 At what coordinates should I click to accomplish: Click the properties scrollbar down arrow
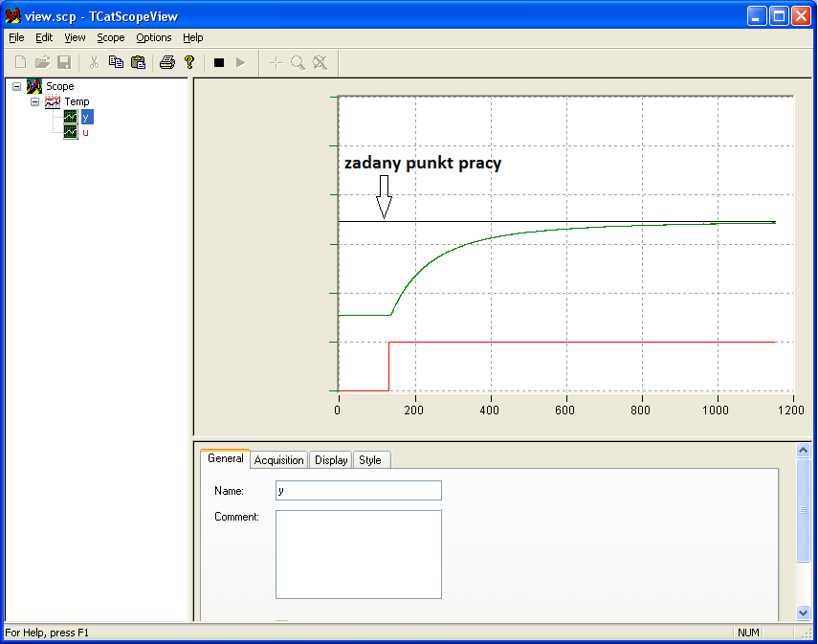(x=803, y=612)
